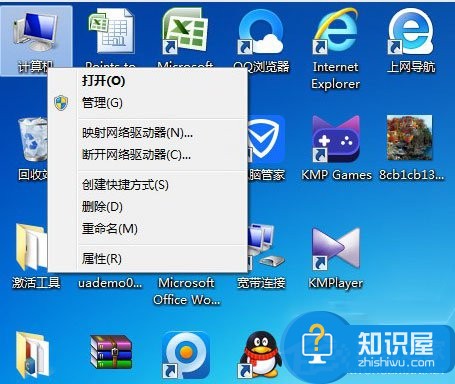
Task: Open the 电脑管家 shield icon
Action: click(266, 139)
